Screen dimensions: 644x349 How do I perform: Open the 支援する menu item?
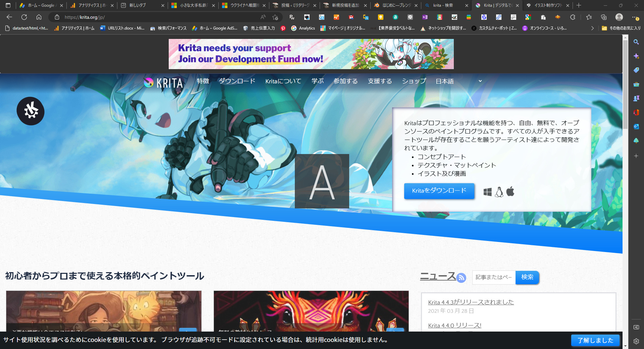tap(380, 81)
